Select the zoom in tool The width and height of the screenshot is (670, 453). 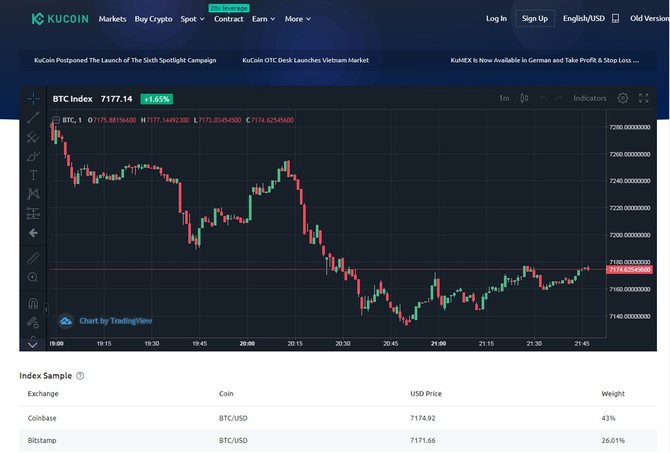[x=33, y=277]
